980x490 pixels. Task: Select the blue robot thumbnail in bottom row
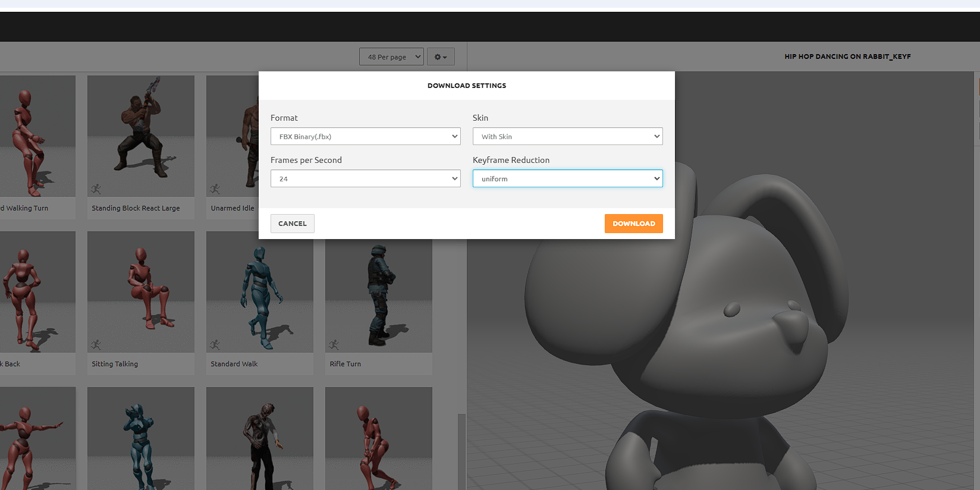click(x=141, y=439)
